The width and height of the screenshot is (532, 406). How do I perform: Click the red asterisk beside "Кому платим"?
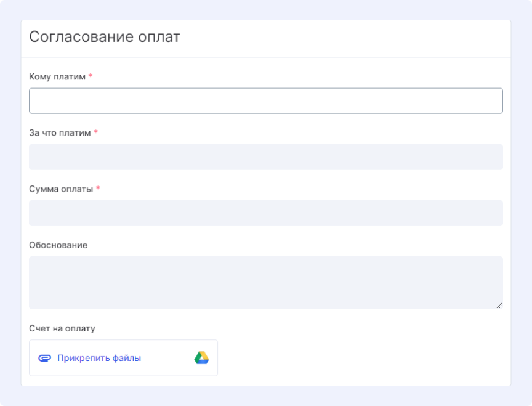[91, 76]
